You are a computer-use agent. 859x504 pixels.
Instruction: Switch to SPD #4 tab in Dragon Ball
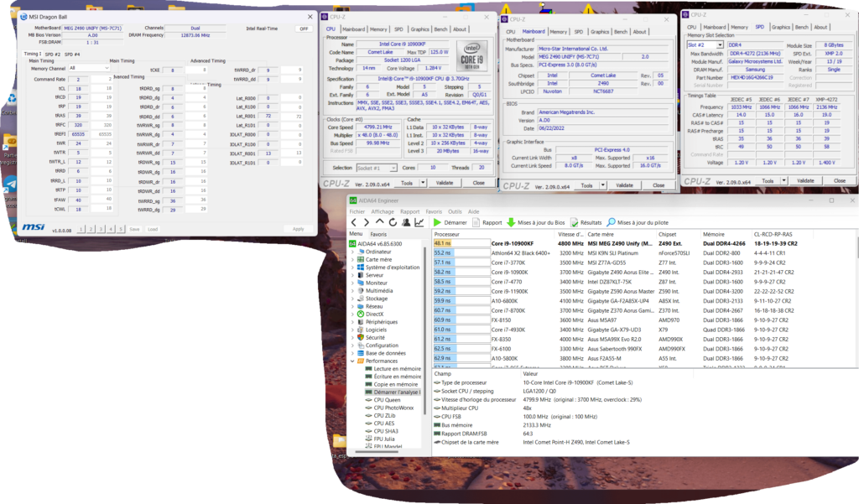pos(72,55)
